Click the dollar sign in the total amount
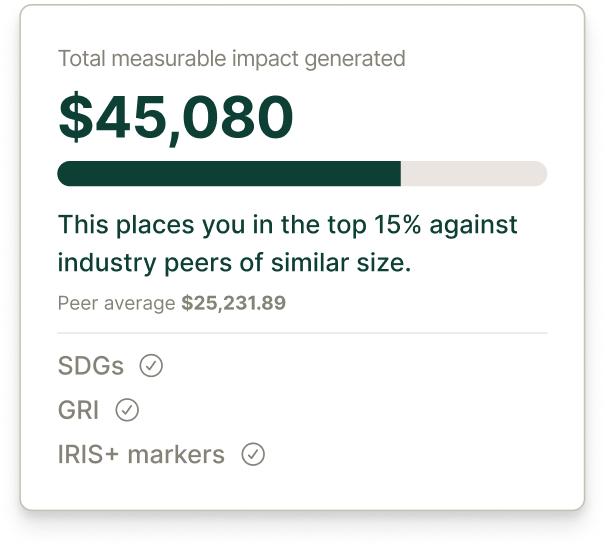The height and width of the screenshot is (546, 605). pyautogui.click(x=75, y=116)
